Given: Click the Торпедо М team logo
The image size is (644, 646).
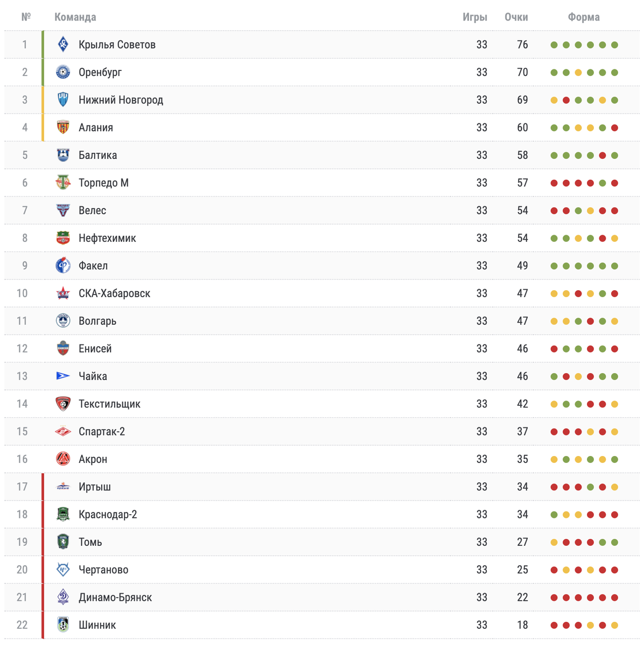Looking at the screenshot, I should (x=63, y=182).
